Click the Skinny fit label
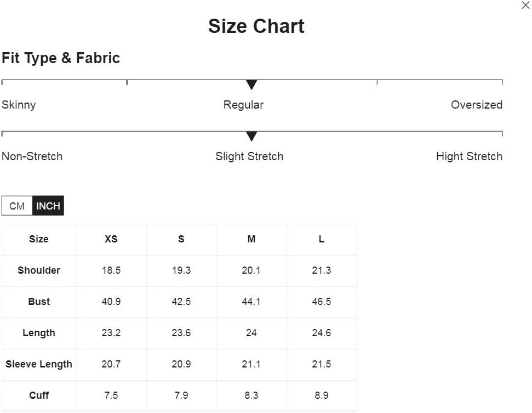Image resolution: width=532 pixels, height=413 pixels. pyautogui.click(x=19, y=105)
